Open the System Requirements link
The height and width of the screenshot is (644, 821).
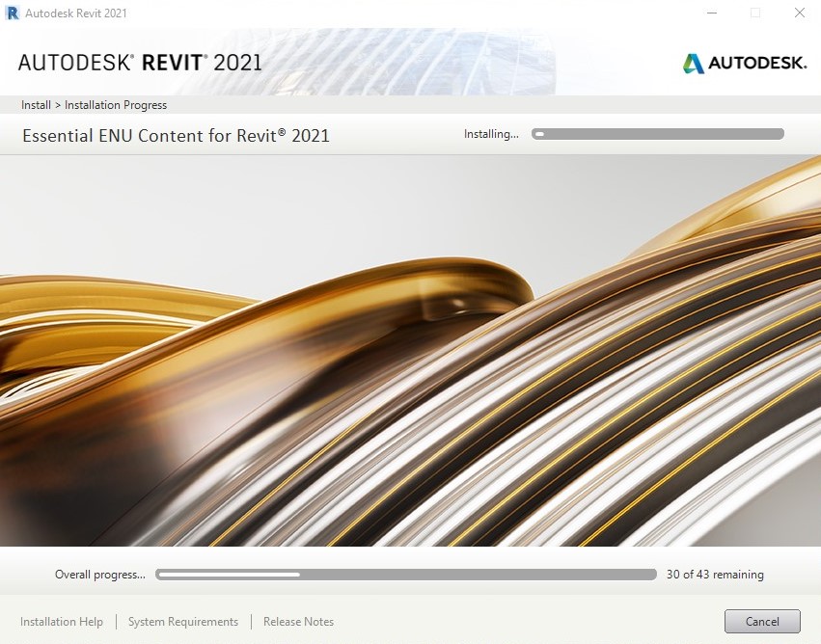click(x=183, y=622)
